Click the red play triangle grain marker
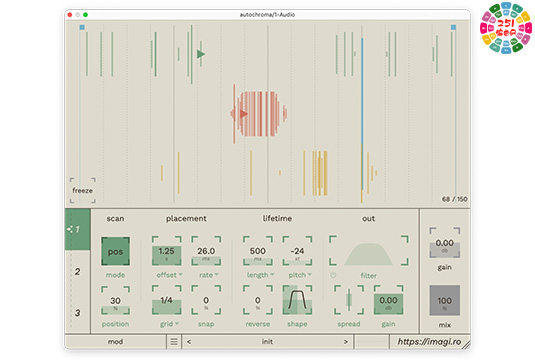The width and height of the screenshot is (535, 363). [243, 114]
